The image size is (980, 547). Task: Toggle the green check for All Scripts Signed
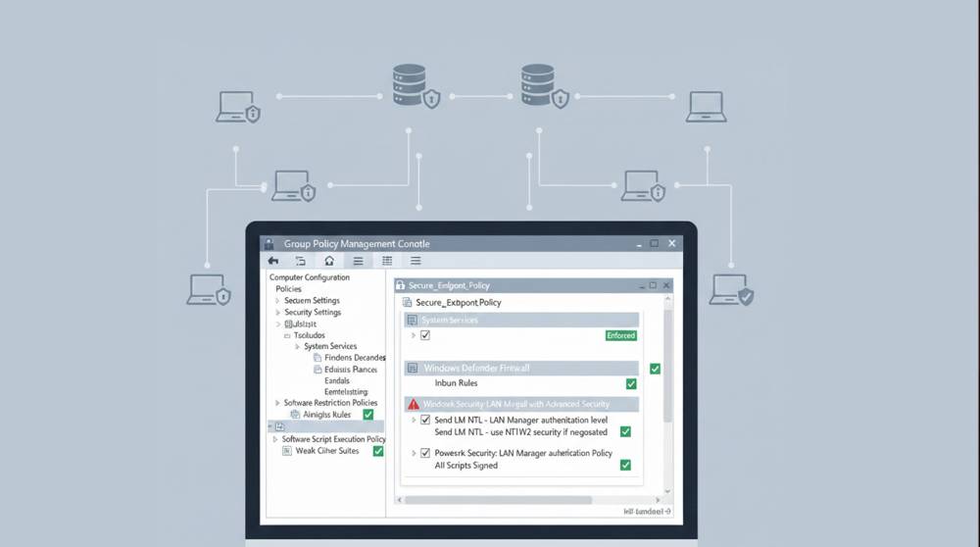pyautogui.click(x=625, y=465)
